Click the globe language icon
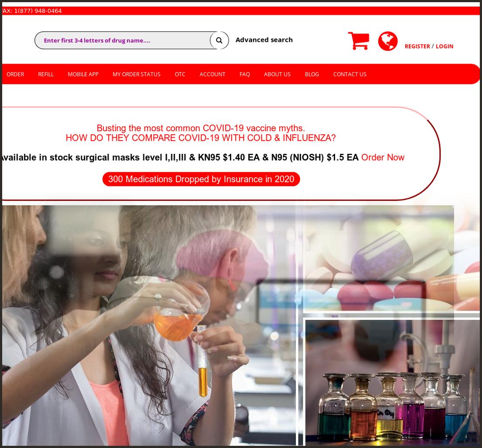 (387, 41)
